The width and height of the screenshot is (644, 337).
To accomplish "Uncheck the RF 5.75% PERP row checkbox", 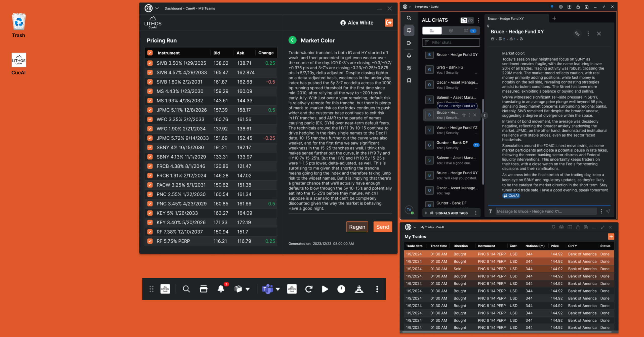I will point(150,241).
